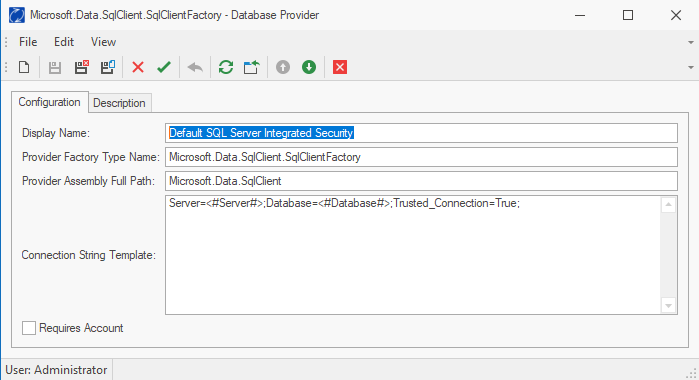Click the toolbar grip handle

click(6, 67)
